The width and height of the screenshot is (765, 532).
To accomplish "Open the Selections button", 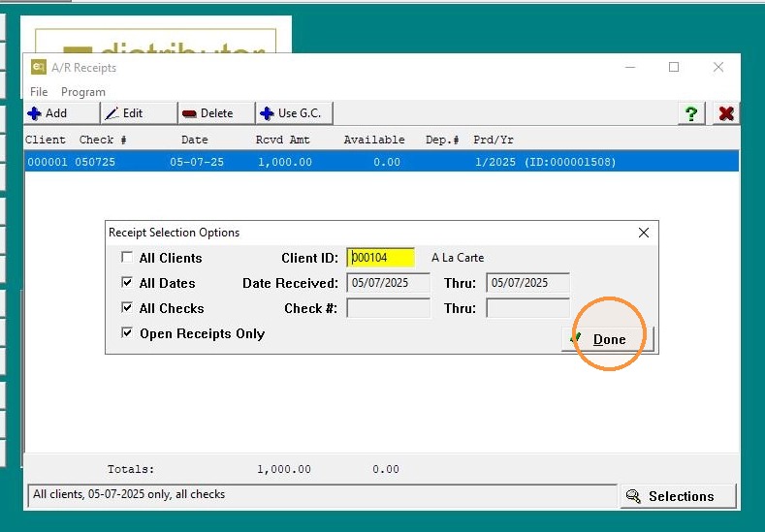I will 678,496.
